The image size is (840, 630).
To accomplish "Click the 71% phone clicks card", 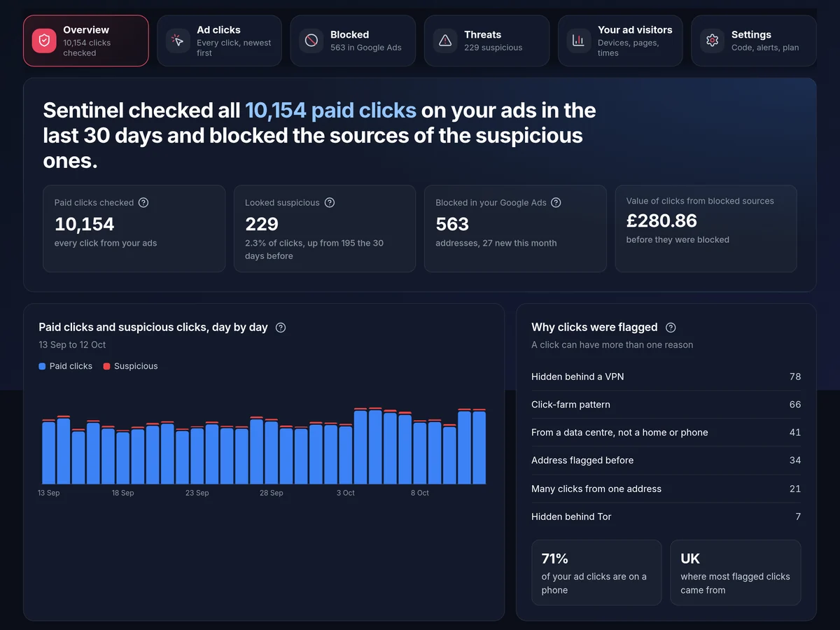I will coord(596,573).
